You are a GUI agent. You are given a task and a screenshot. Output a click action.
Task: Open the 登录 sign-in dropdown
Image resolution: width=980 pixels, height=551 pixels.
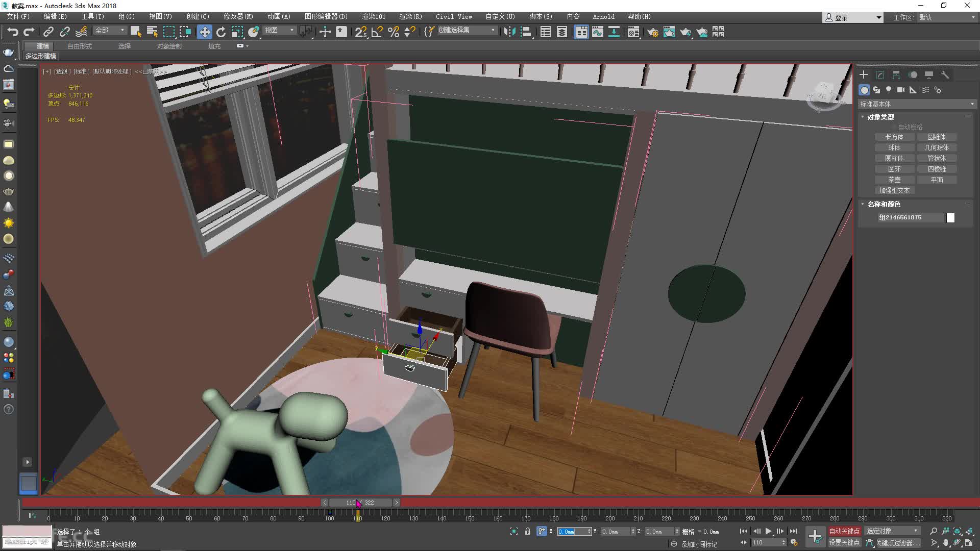(x=853, y=17)
